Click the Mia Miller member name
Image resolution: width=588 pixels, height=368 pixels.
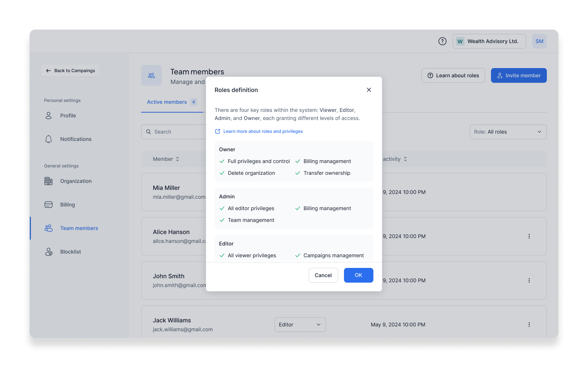click(x=166, y=188)
